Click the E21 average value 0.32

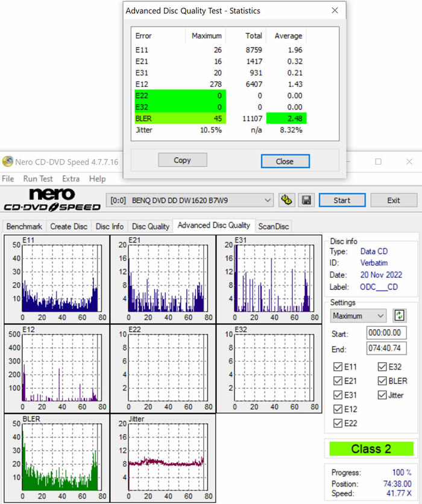pos(295,61)
